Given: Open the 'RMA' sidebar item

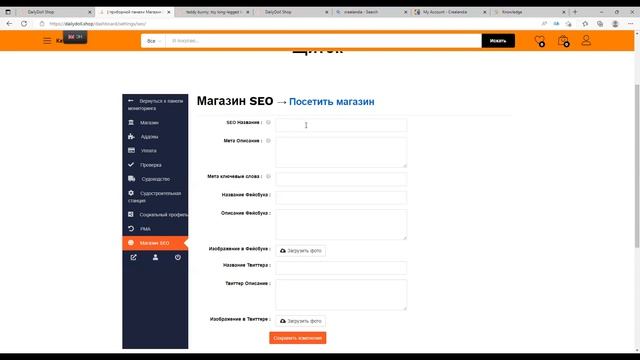Looking at the screenshot, I should [x=155, y=229].
